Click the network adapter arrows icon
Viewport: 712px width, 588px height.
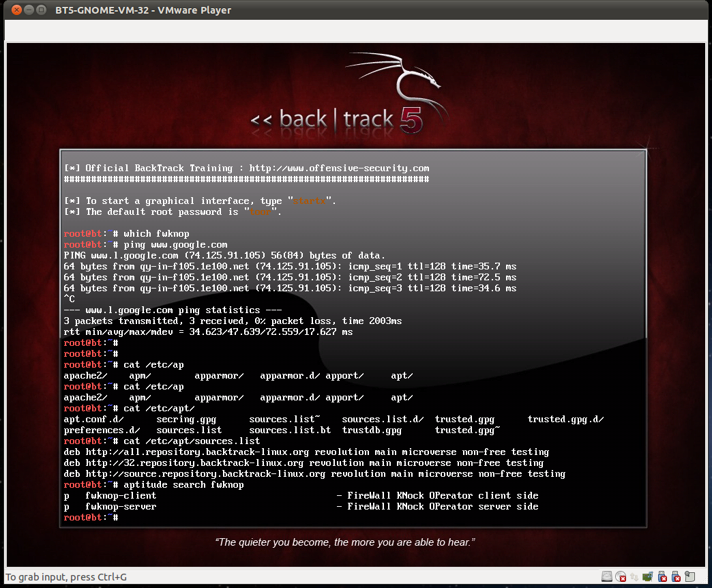[x=634, y=576]
